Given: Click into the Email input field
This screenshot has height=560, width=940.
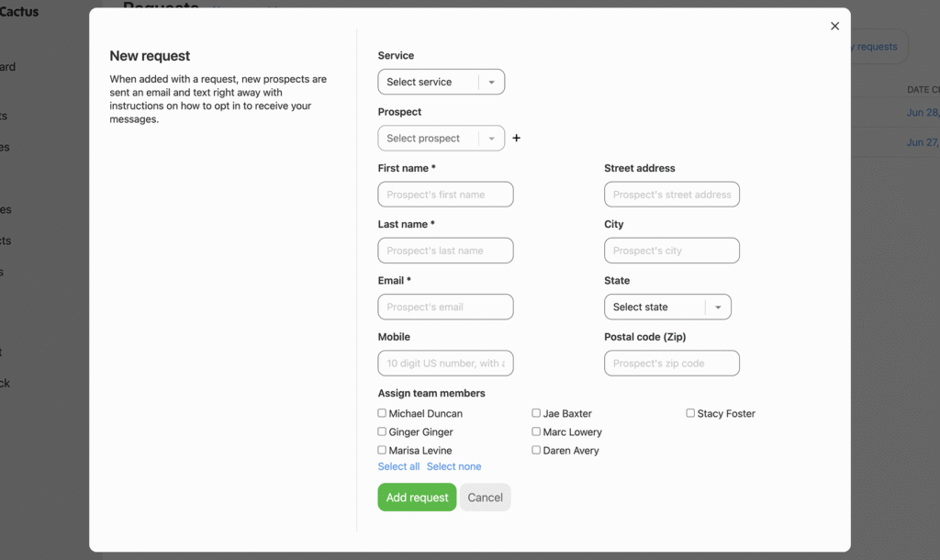Looking at the screenshot, I should pyautogui.click(x=445, y=308).
